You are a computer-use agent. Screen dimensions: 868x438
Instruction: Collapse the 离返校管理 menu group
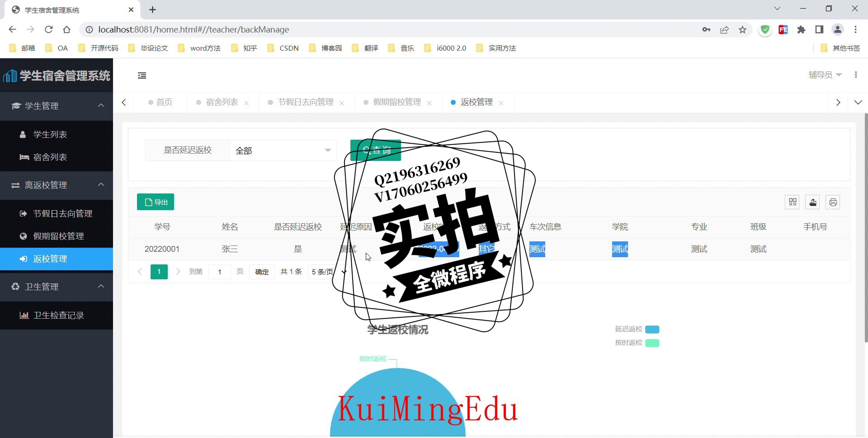click(x=57, y=185)
